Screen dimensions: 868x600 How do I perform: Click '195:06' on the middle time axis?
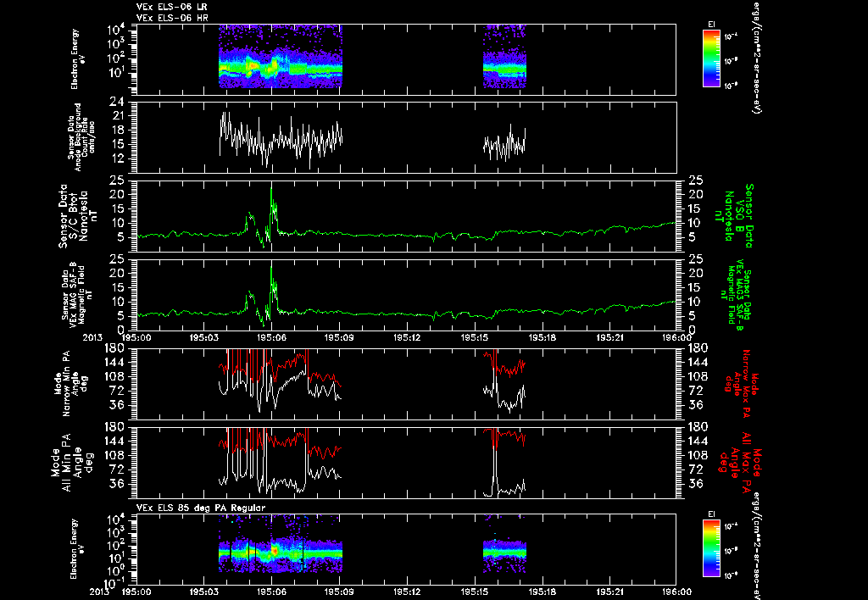click(x=271, y=337)
